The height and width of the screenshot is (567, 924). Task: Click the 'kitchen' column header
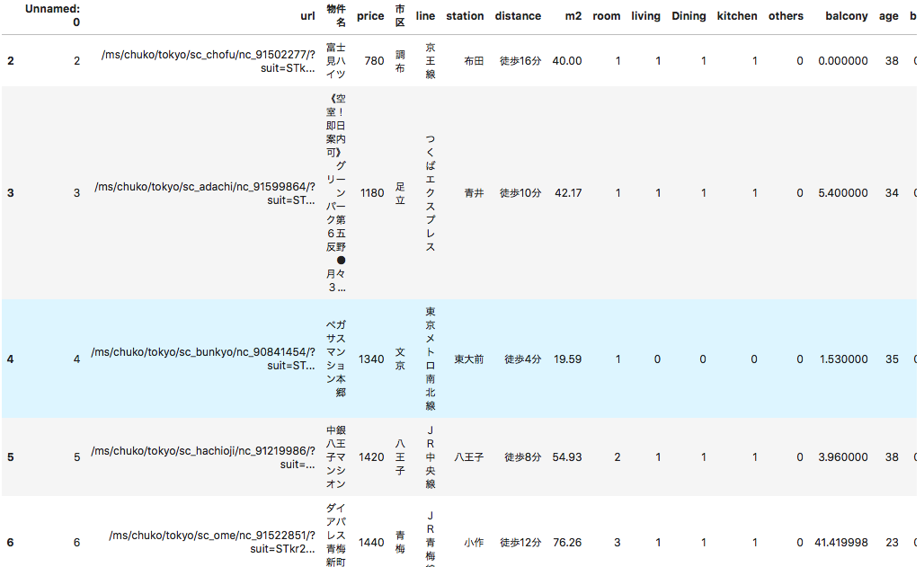pyautogui.click(x=737, y=16)
